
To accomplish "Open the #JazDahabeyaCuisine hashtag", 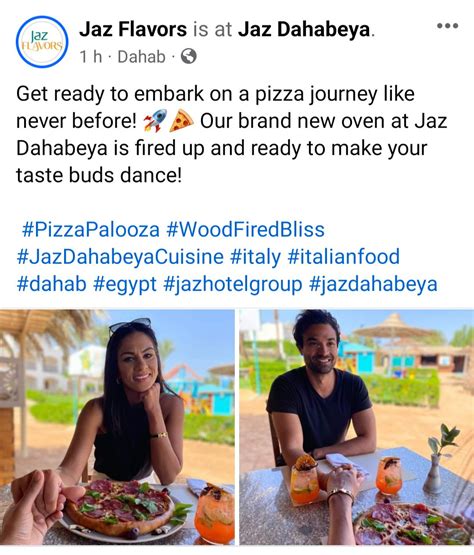I will (x=120, y=257).
